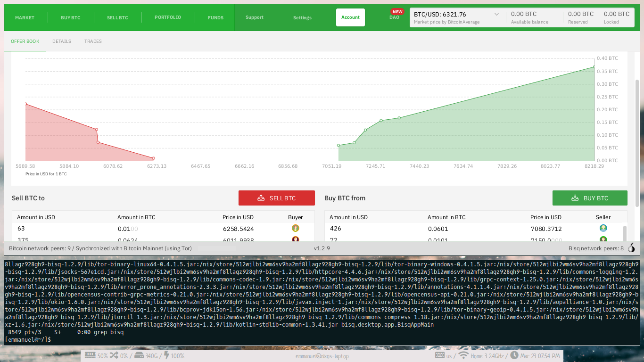Click the upload icon on SELL BTC button
This screenshot has width=644, height=362.
click(x=261, y=198)
